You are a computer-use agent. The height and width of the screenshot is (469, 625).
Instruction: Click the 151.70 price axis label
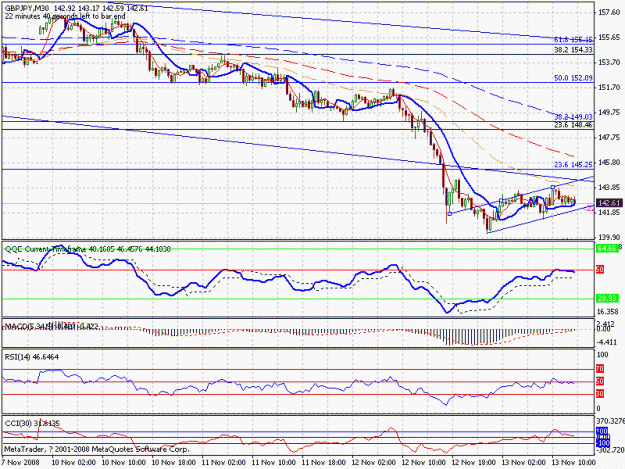point(609,87)
